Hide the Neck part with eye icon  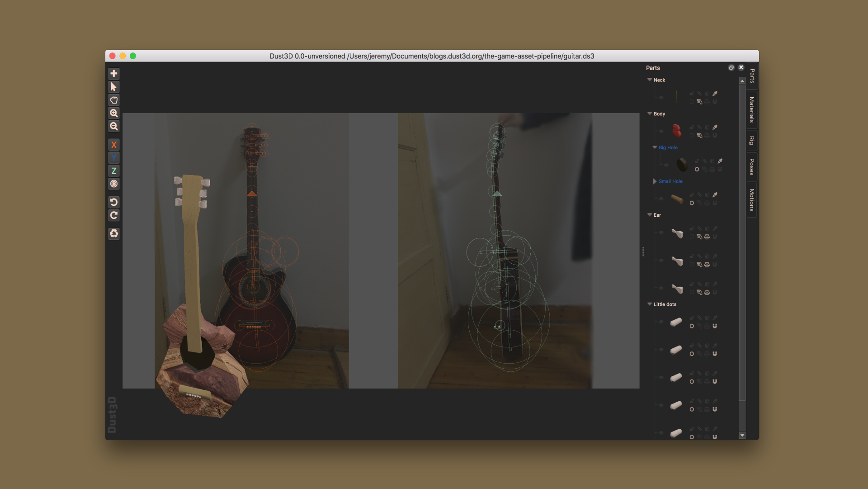(x=661, y=97)
